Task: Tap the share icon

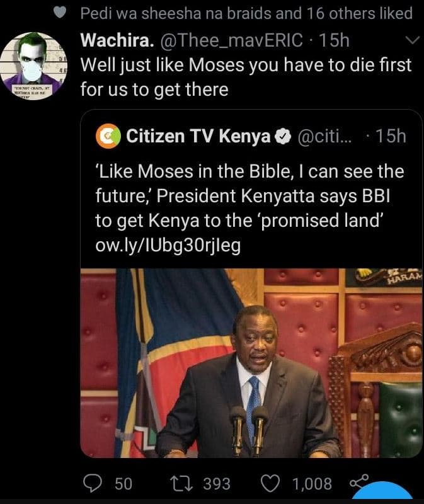Action: [358, 481]
